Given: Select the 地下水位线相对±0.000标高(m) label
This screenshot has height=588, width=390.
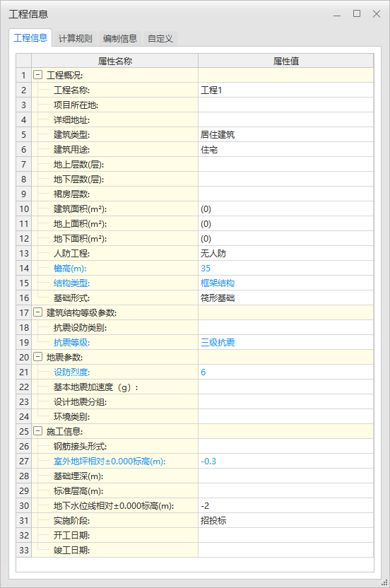Looking at the screenshot, I should click(x=114, y=505).
